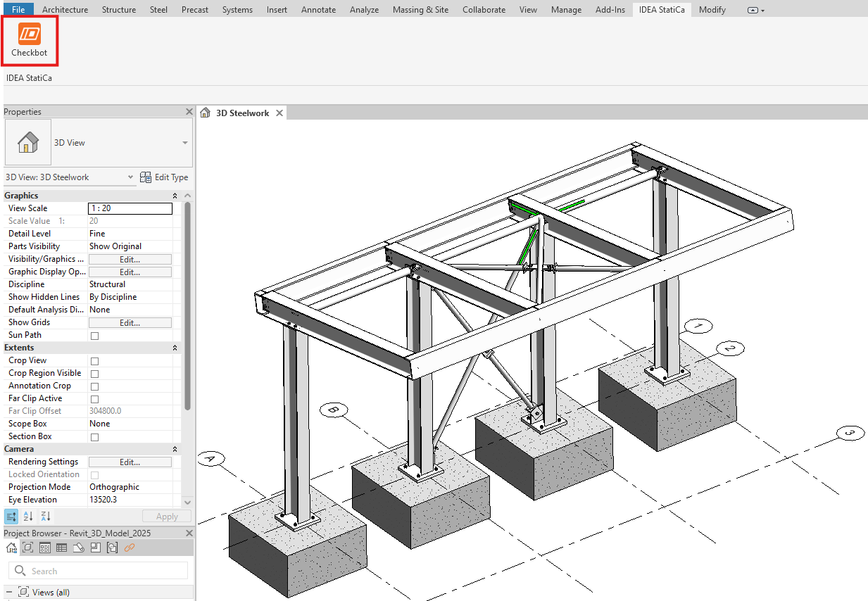Click the Apply button in Properties

(x=167, y=517)
